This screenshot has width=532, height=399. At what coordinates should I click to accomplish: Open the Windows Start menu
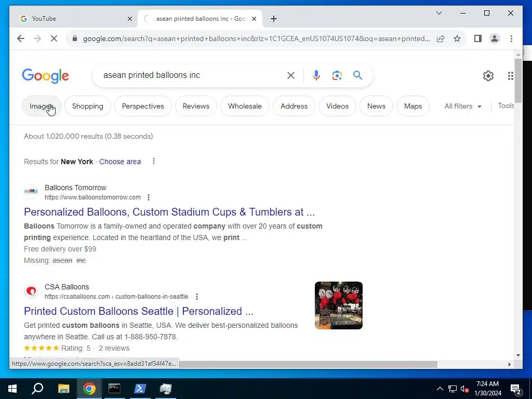click(12, 389)
